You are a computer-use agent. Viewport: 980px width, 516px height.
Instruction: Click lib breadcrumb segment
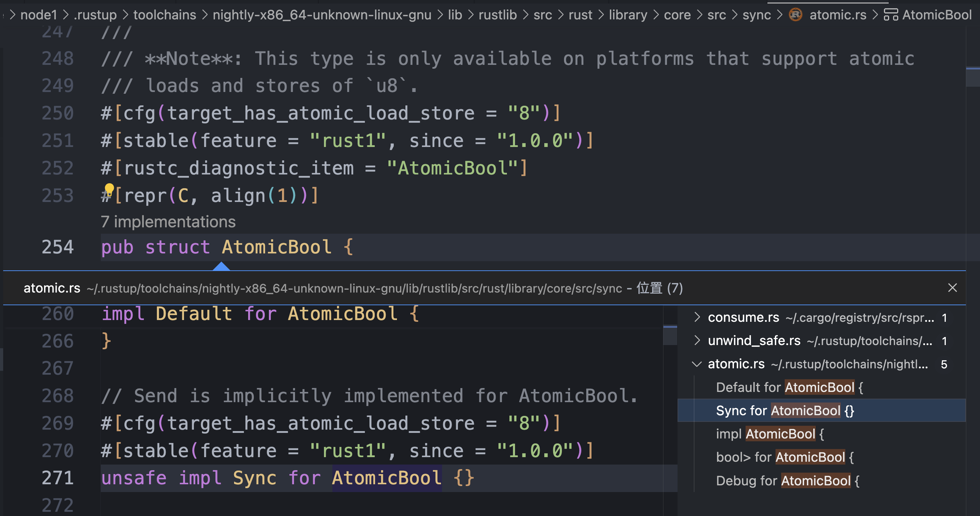(455, 15)
